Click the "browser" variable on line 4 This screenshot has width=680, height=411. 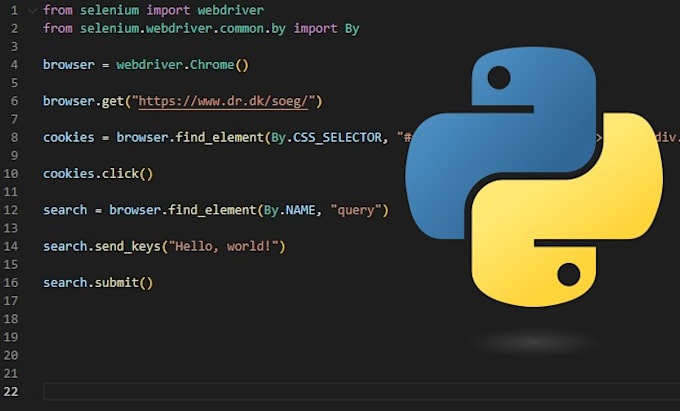tap(69, 65)
